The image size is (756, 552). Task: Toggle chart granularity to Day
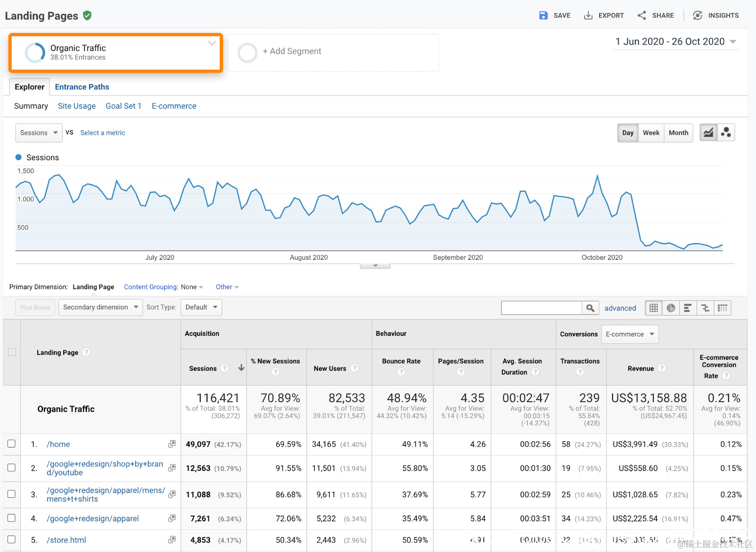[628, 133]
